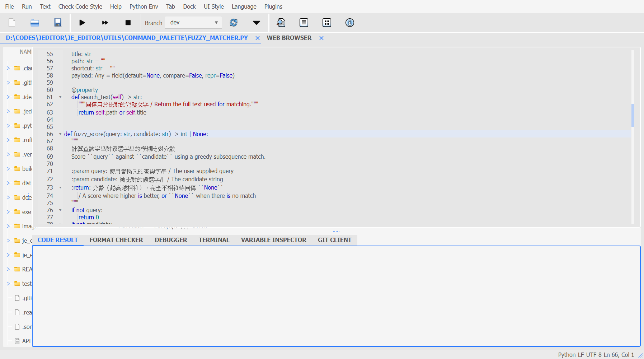Viewport: 644px width, 359px height.
Task: Open the GIT CLIENT tab
Action: [x=335, y=240]
